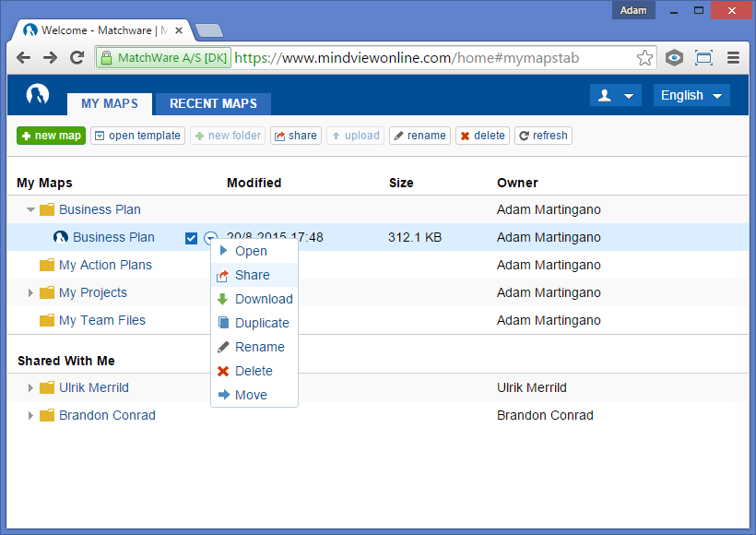
Task: Uncheck the Business Plan map checkbox
Action: point(191,237)
